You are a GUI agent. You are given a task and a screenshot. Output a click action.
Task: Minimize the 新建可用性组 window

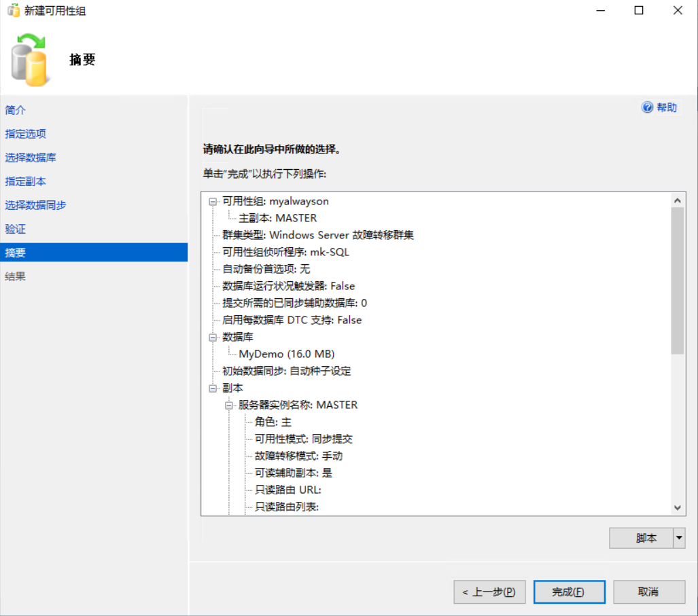click(601, 10)
